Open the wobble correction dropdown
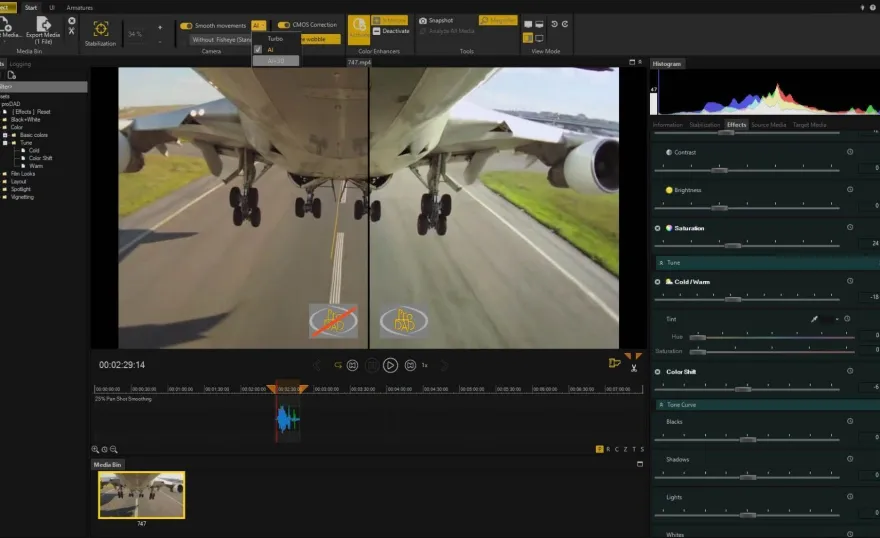The height and width of the screenshot is (538, 880). [320, 39]
